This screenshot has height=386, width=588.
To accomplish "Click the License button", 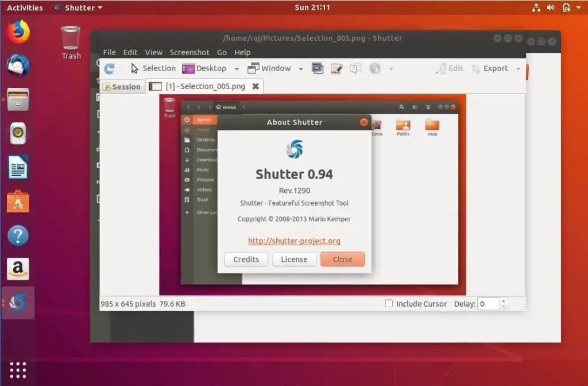I will tap(294, 259).
